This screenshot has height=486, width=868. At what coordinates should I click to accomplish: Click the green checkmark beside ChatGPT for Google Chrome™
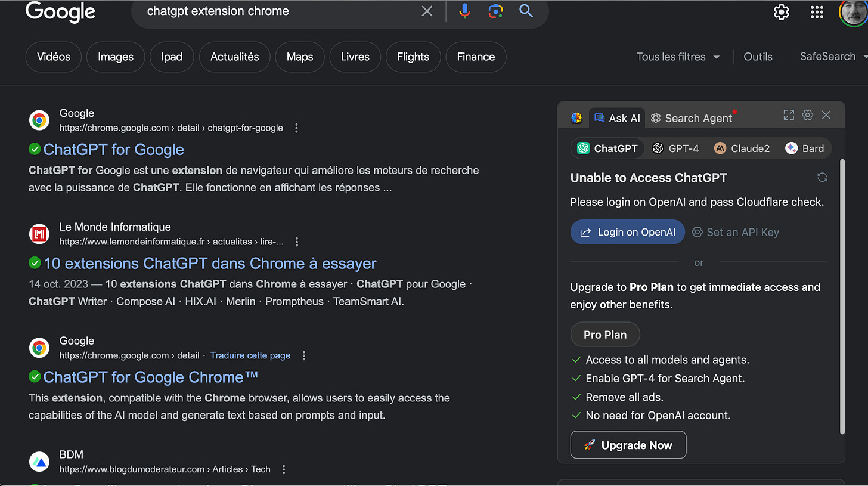coord(35,376)
